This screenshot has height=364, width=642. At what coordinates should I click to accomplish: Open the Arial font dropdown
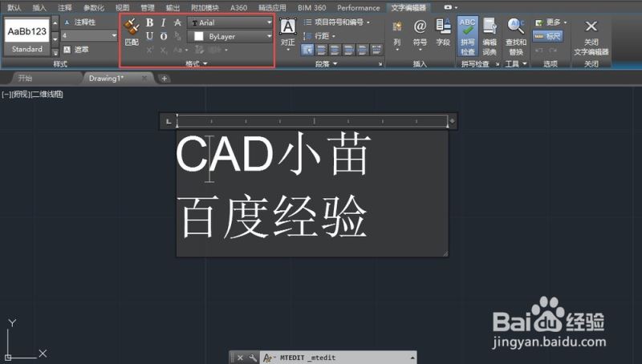pos(230,23)
